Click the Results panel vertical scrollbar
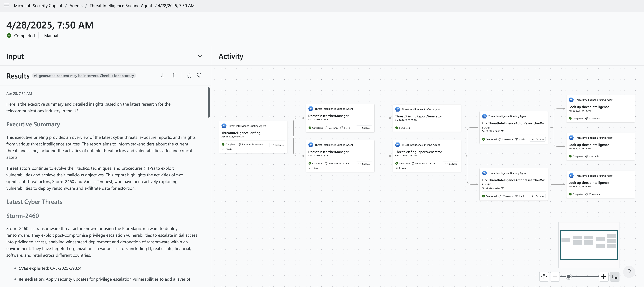Image resolution: width=644 pixels, height=287 pixels. pyautogui.click(x=209, y=102)
